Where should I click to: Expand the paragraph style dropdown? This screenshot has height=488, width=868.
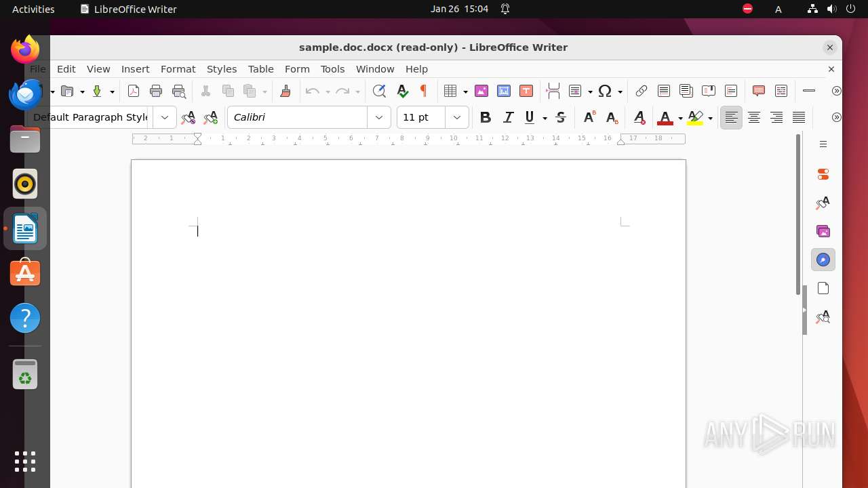pos(165,117)
